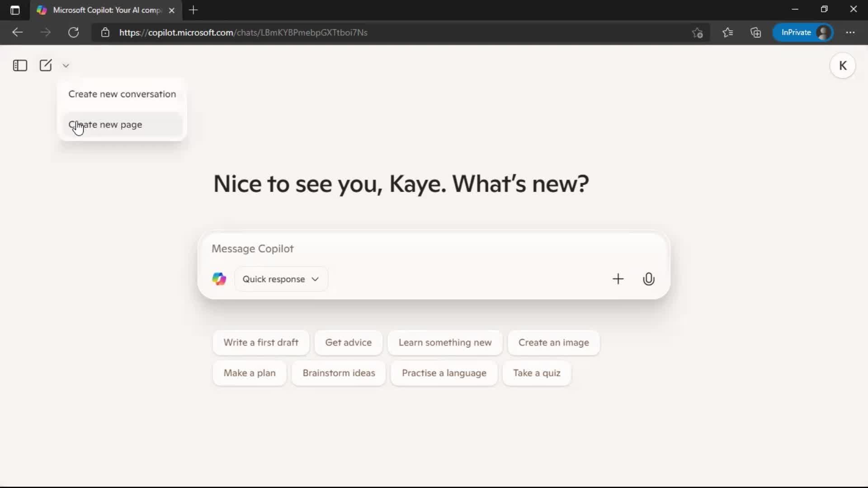Switch to the Microsoft Copilot tab
The width and height of the screenshot is (868, 488).
[99, 10]
